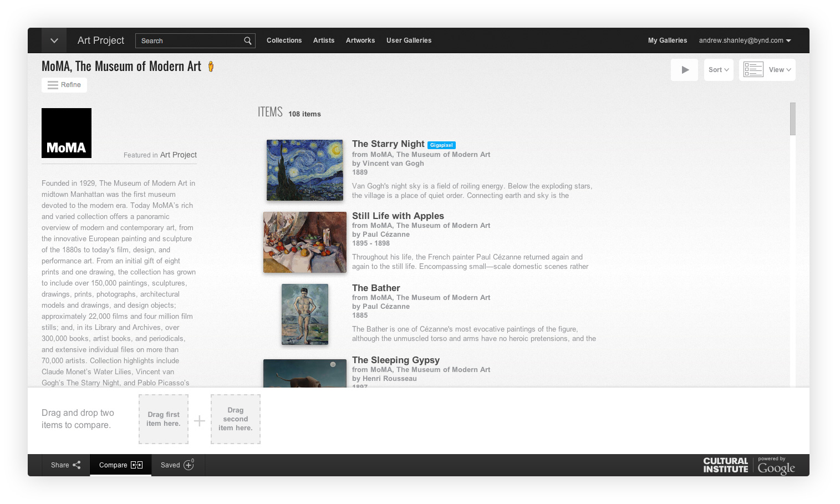Open The Bather title link
Viewport: 840px width, 504px height.
pos(376,288)
